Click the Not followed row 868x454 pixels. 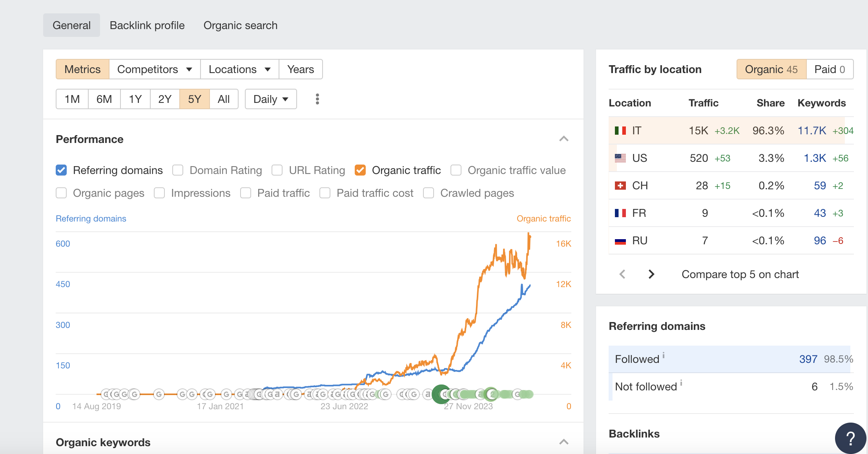click(x=731, y=386)
